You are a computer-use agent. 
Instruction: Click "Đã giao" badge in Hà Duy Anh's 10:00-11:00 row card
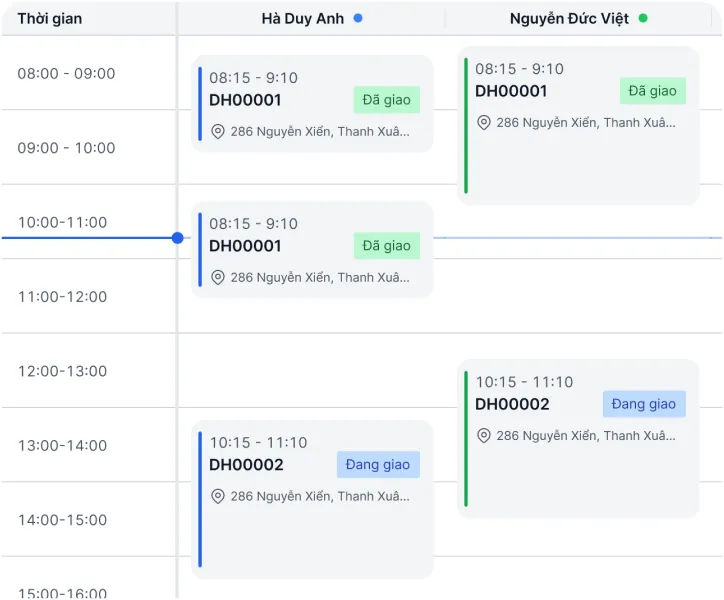(386, 246)
